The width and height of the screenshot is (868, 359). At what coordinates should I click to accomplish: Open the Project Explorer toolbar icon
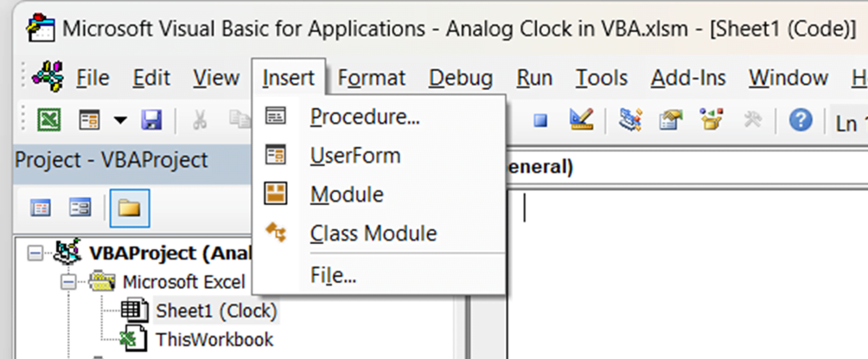click(x=630, y=119)
